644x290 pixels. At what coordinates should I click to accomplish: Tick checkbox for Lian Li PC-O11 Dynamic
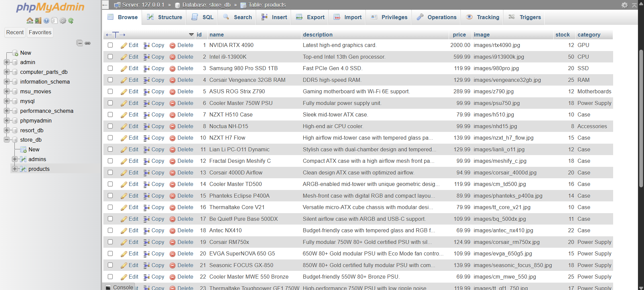tap(110, 149)
